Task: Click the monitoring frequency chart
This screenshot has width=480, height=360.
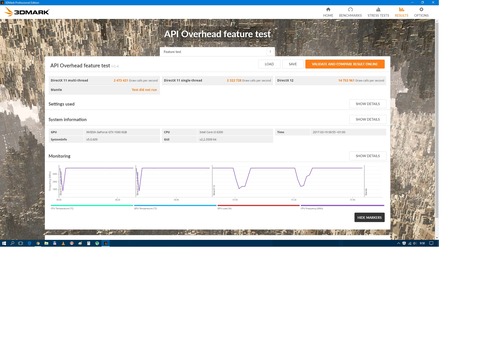Action: (217, 182)
